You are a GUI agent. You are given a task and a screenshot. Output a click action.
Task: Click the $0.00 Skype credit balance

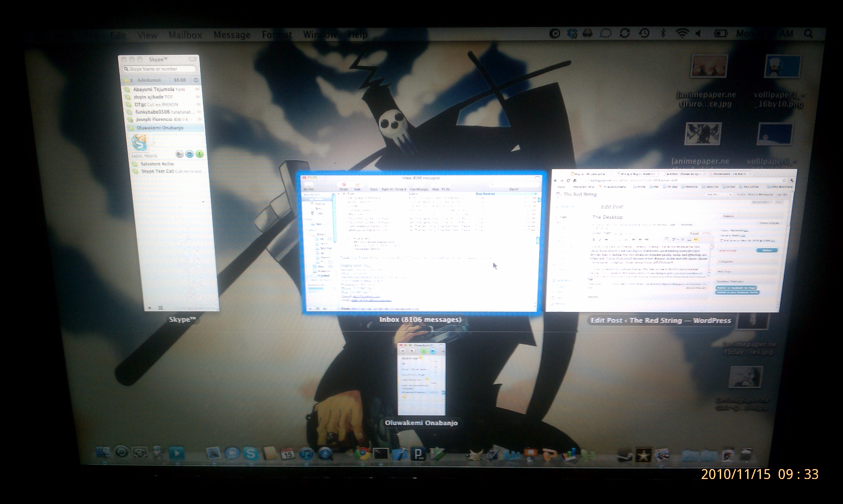180,81
